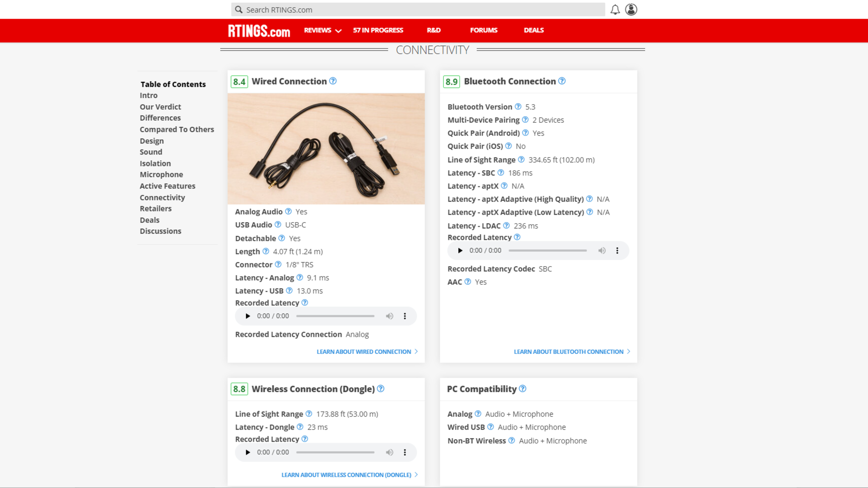Click help icon next to PC Compatibility
Image resolution: width=868 pixels, height=488 pixels.
pyautogui.click(x=523, y=389)
